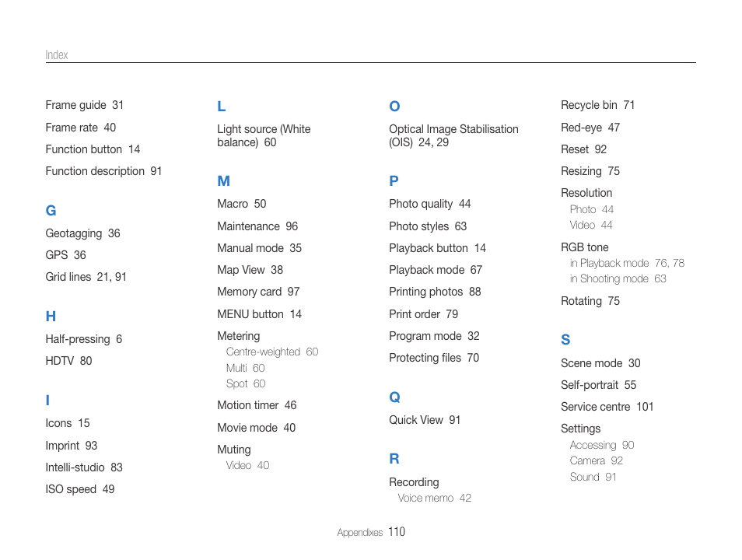The width and height of the screenshot is (742, 560).
Task: Select Sound 91 under Settings
Action: click(593, 477)
